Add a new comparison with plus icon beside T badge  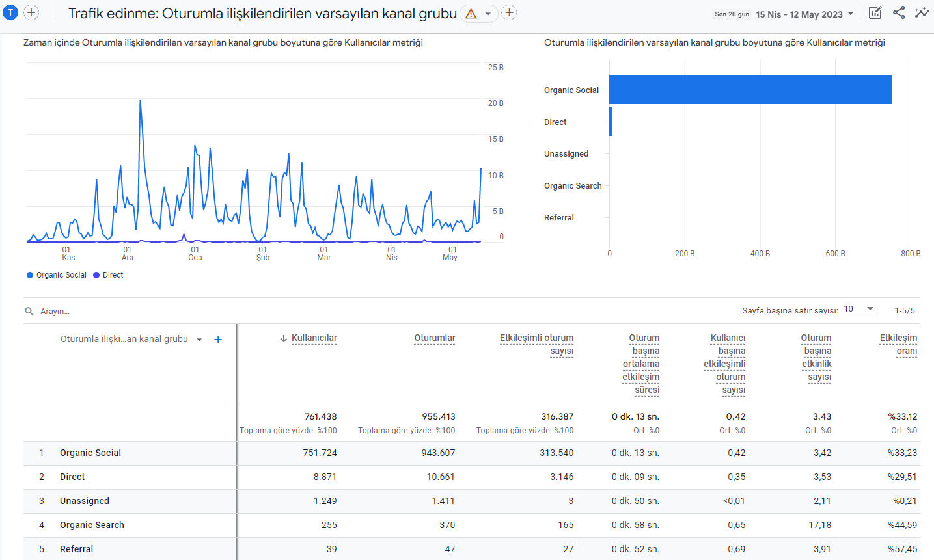click(31, 12)
